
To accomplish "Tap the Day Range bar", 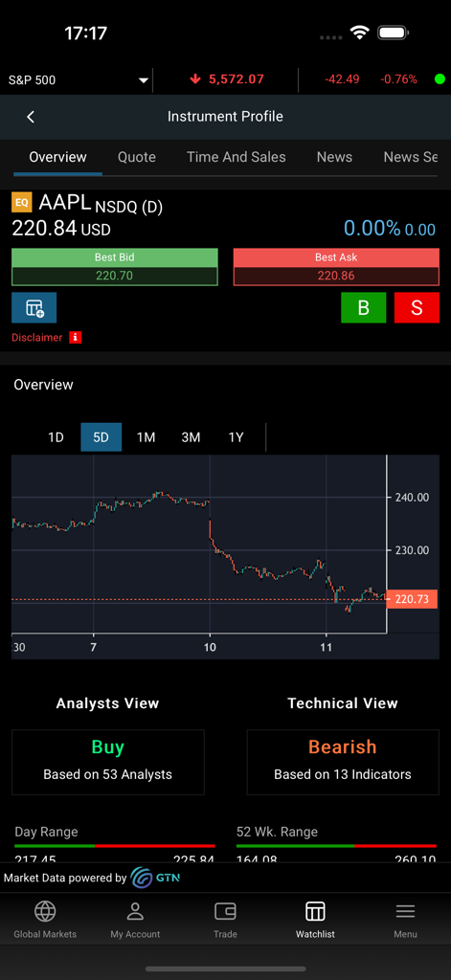I will coord(115,846).
